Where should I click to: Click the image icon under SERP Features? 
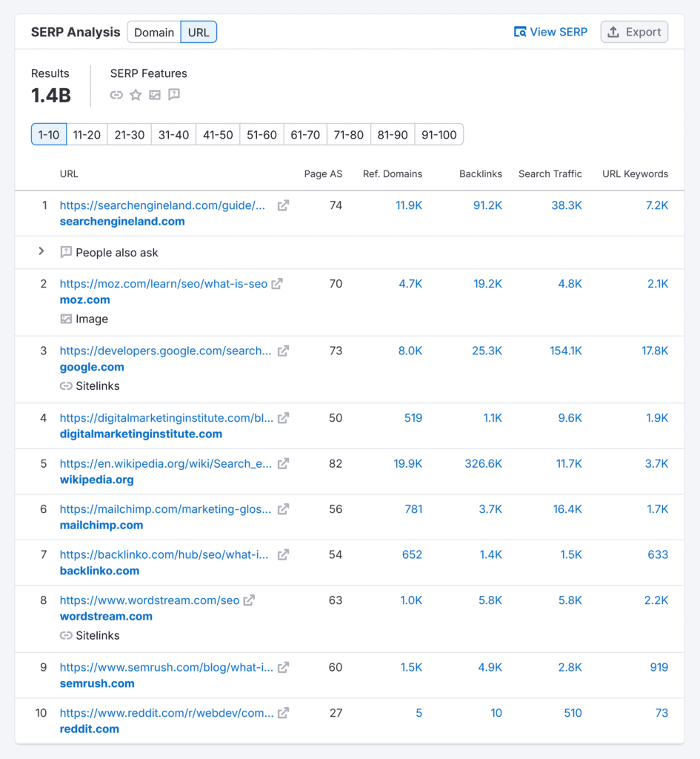[155, 95]
